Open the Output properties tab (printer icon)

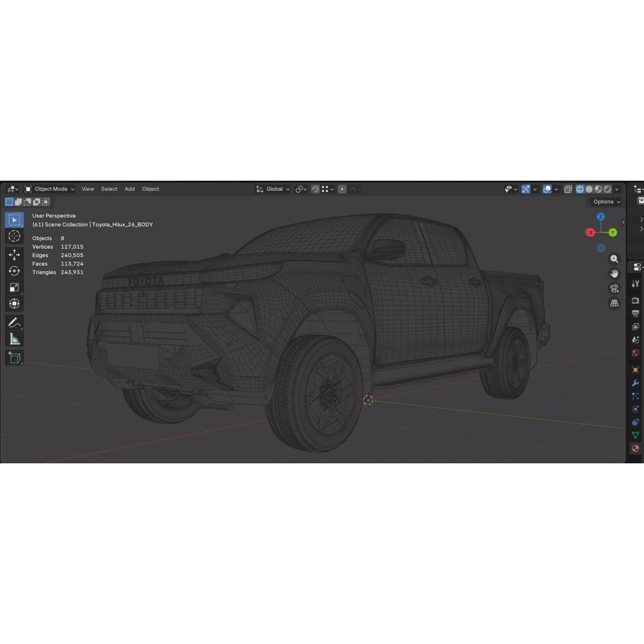[x=636, y=314]
